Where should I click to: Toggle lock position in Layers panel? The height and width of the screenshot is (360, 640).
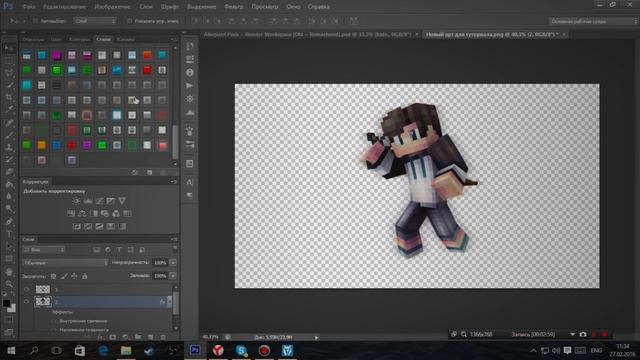click(x=74, y=276)
